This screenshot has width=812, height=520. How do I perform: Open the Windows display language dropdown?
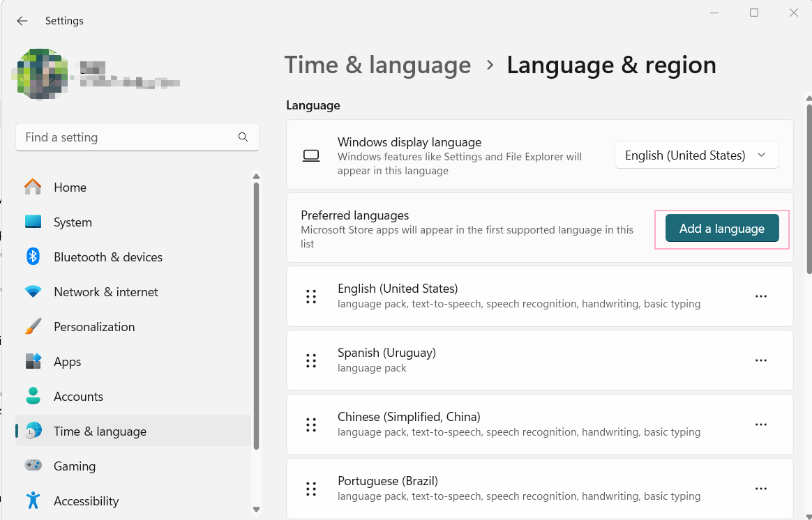click(696, 155)
